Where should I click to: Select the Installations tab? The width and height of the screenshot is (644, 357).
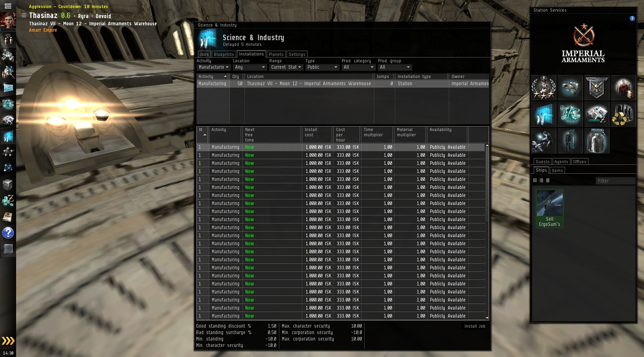click(x=251, y=54)
